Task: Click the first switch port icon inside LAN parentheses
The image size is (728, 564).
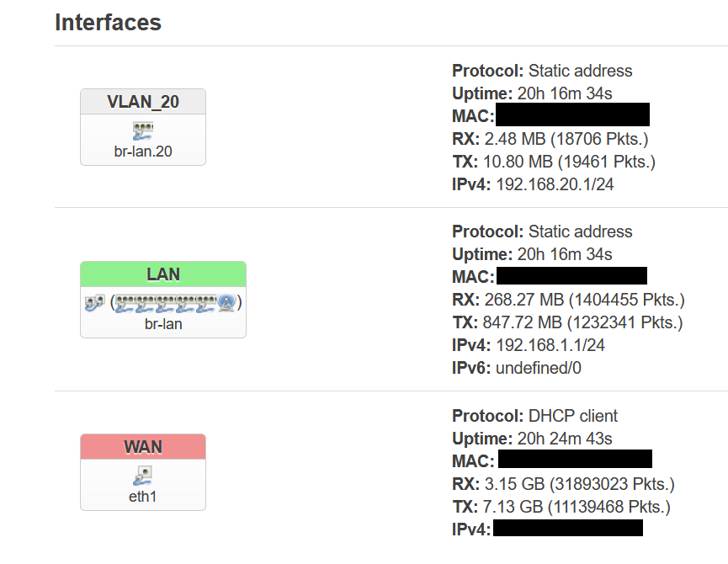Action: pyautogui.click(x=125, y=302)
